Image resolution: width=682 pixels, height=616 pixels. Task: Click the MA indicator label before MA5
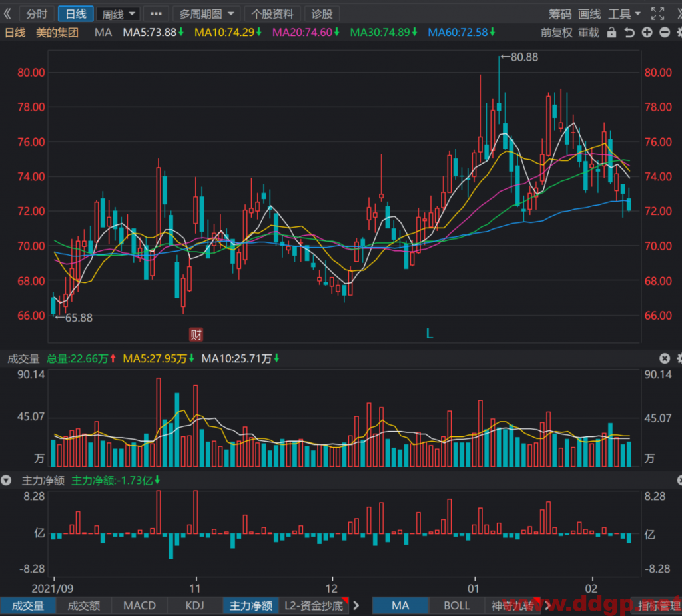click(103, 33)
